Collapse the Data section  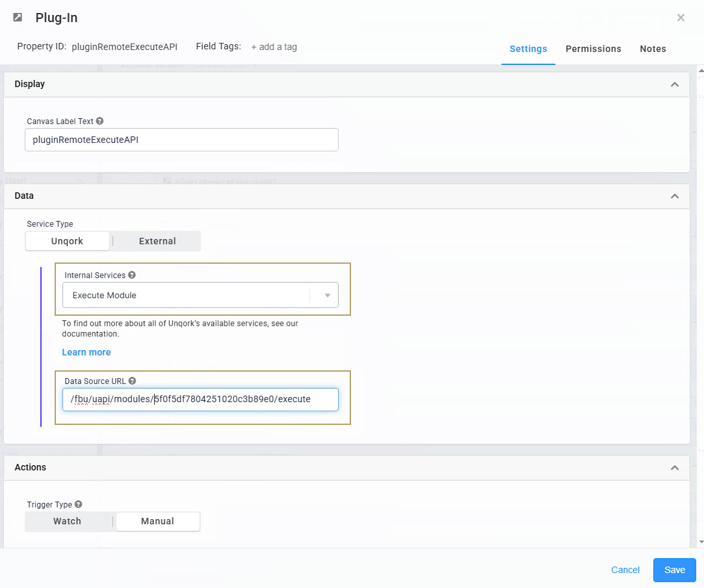point(675,196)
